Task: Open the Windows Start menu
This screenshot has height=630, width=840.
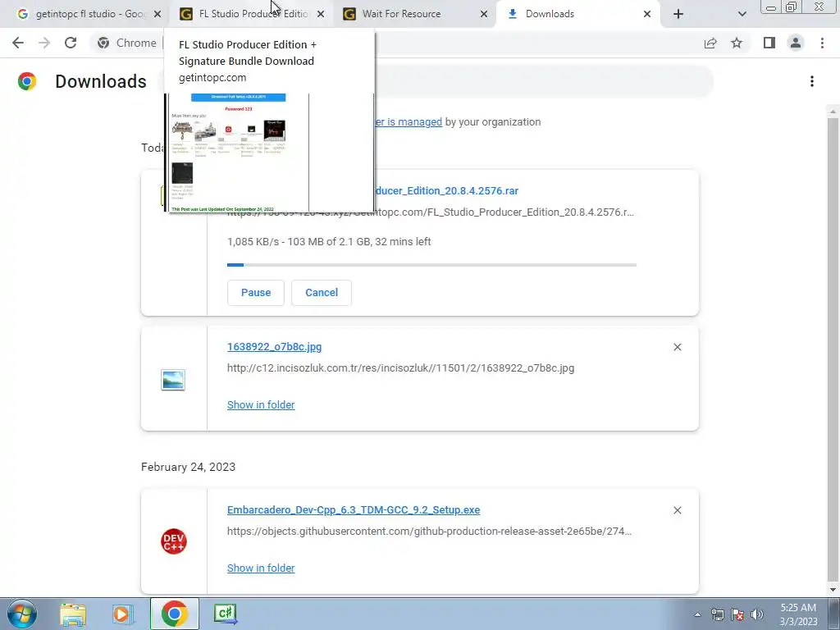Action: 22,614
